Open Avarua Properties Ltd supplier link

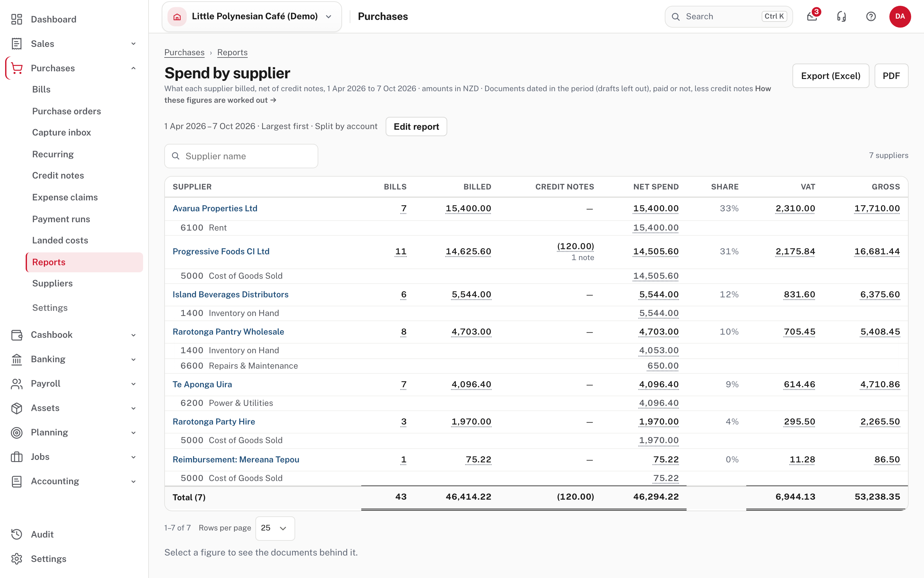click(x=215, y=208)
